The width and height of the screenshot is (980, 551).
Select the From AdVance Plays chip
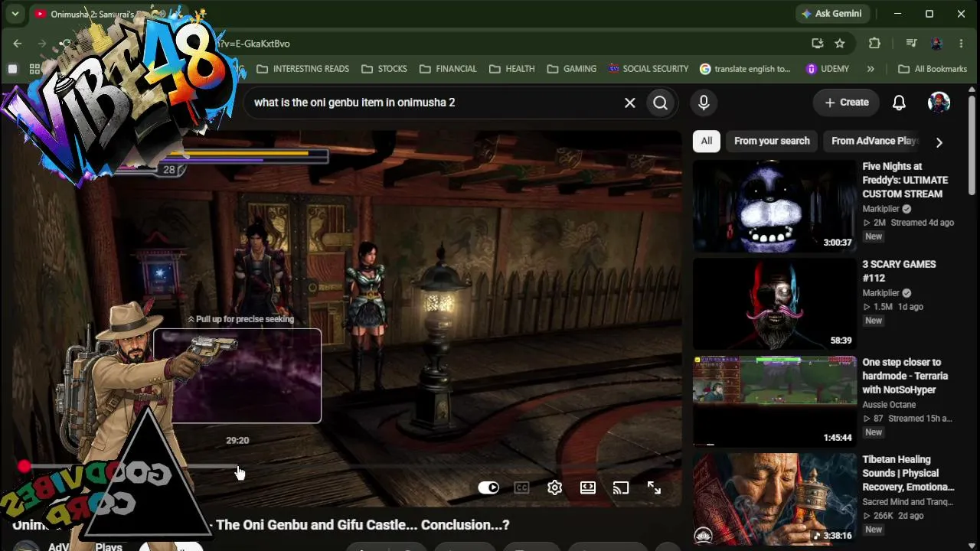tap(874, 141)
